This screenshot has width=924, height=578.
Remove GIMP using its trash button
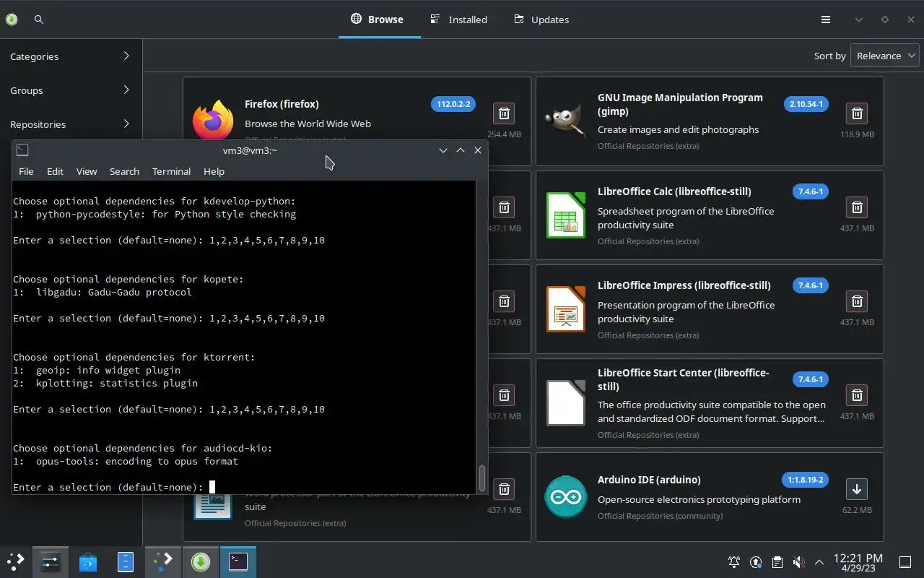[857, 113]
